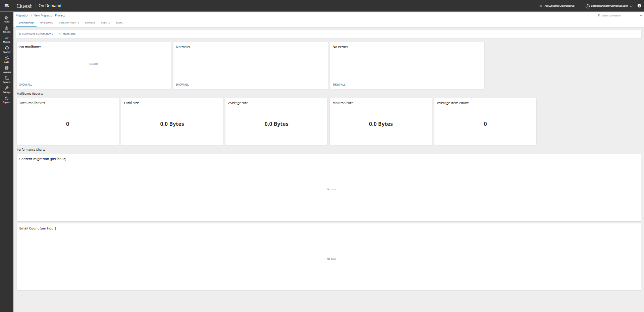Expand the administrator account menu chevron
The width and height of the screenshot is (644, 312).
[631, 6]
